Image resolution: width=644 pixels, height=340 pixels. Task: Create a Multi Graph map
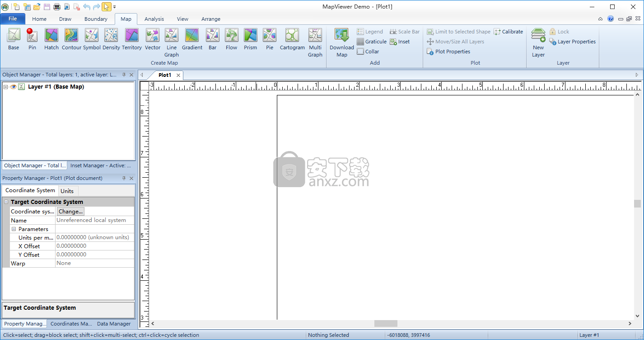[x=315, y=43]
